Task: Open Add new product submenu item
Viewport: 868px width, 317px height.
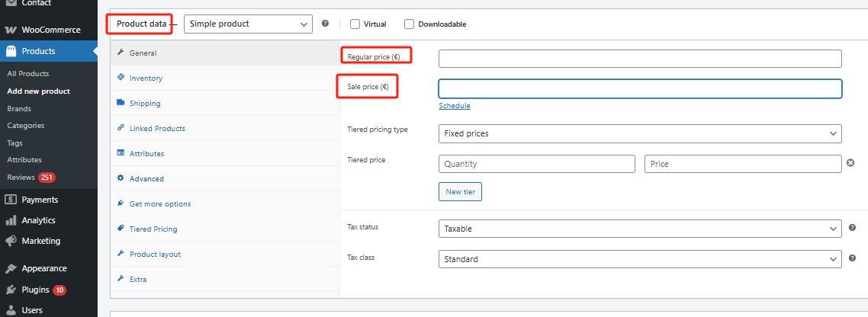Action: 39,91
